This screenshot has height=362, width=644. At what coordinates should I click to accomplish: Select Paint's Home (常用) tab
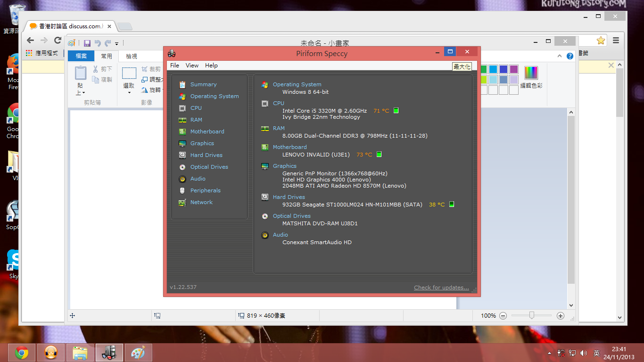[107, 56]
